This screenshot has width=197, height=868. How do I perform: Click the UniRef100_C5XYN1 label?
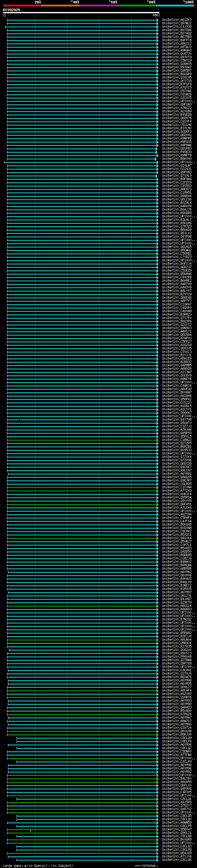177,91
